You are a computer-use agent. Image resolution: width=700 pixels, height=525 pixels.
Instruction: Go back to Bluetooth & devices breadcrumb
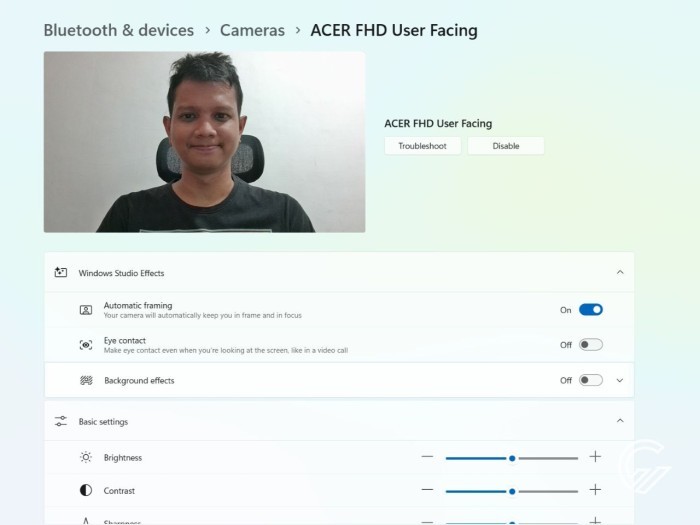[x=119, y=30]
